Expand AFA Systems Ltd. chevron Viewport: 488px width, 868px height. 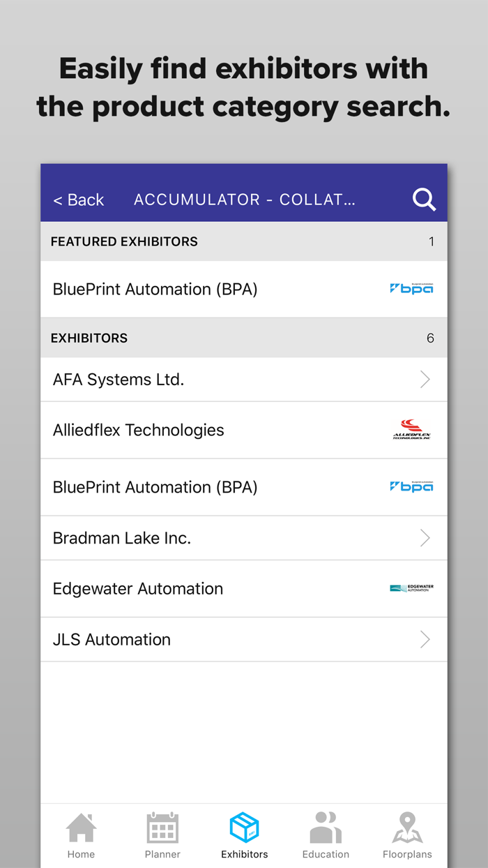click(x=425, y=380)
